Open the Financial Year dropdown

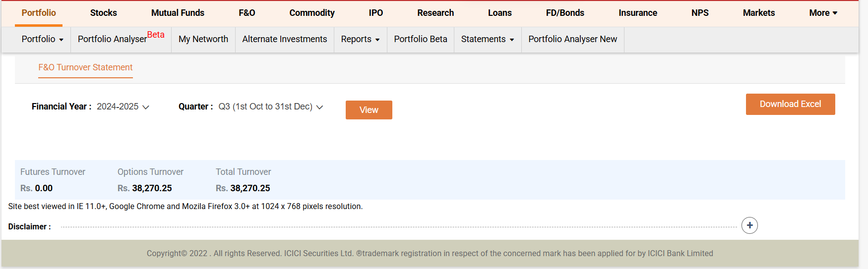[123, 107]
